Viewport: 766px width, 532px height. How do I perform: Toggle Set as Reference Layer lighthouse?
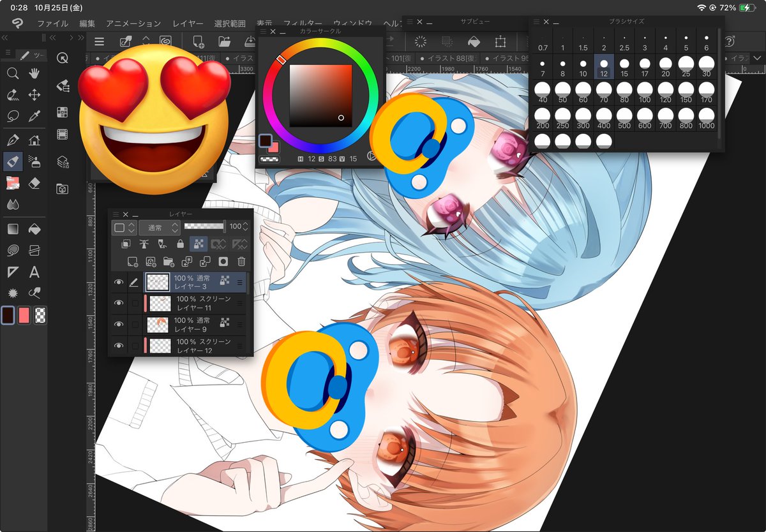tap(144, 244)
